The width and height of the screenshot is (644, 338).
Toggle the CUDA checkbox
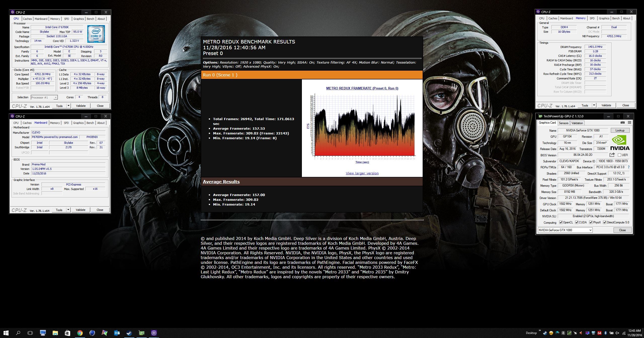click(x=577, y=222)
